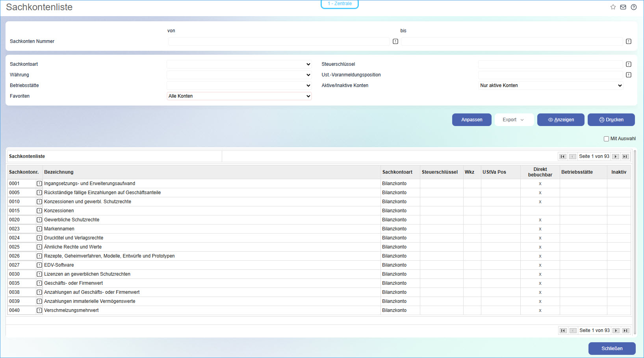Open lookup icon beside Steuerschlüssel field
Image resolution: width=644 pixels, height=358 pixels.
coord(629,64)
